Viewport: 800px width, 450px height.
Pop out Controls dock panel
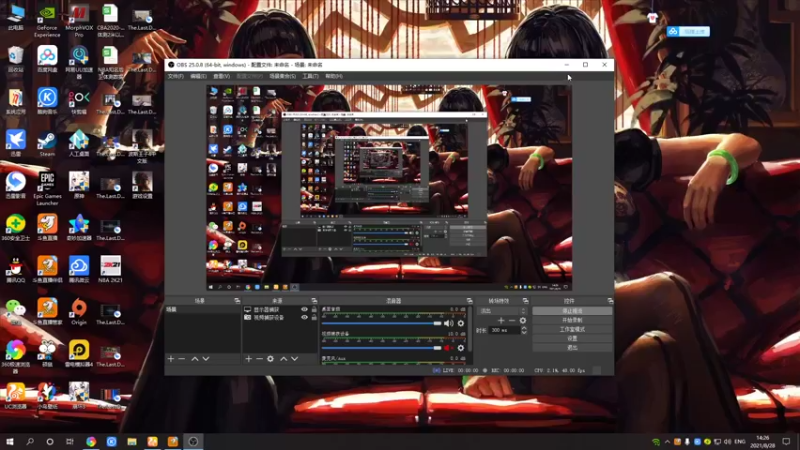(610, 301)
